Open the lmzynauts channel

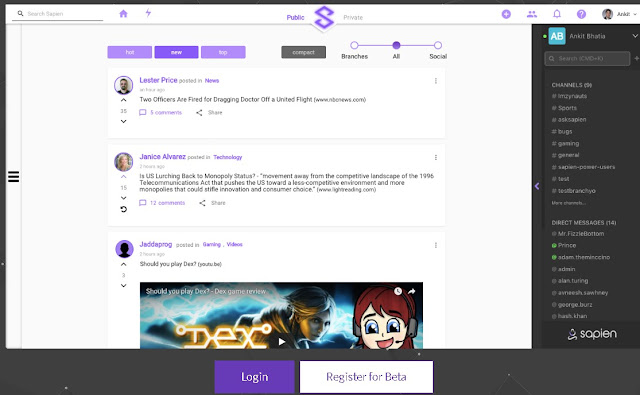569,96
